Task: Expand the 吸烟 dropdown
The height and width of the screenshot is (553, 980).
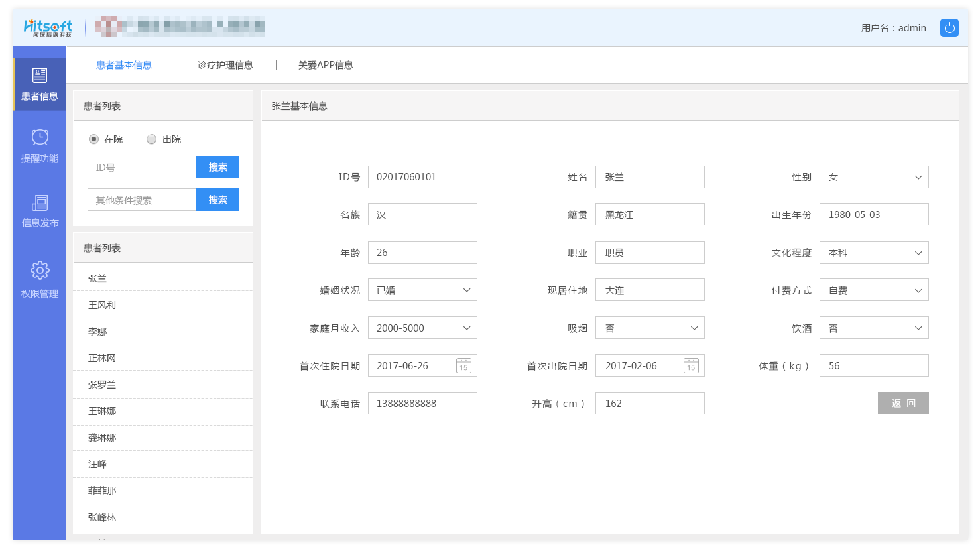Action: pyautogui.click(x=650, y=328)
